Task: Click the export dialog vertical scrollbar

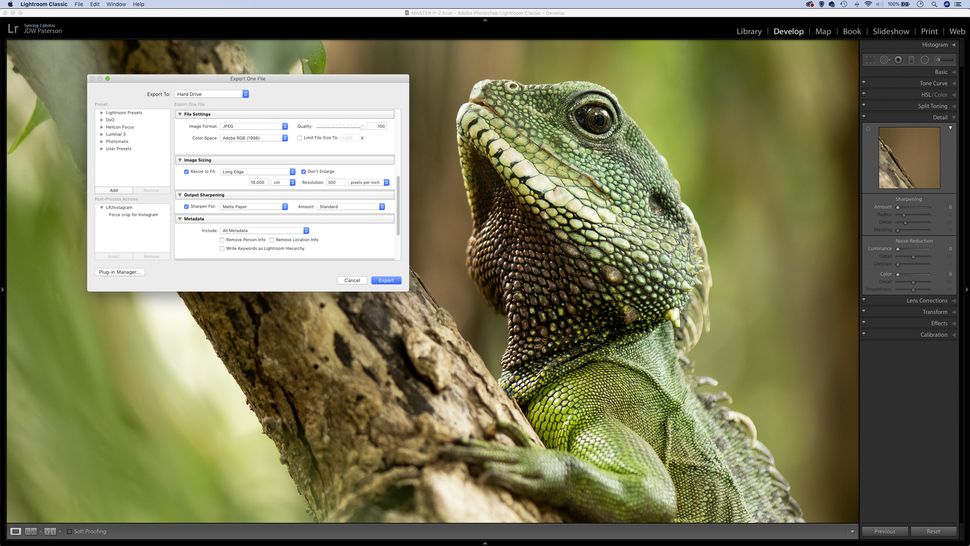Action: pyautogui.click(x=398, y=205)
